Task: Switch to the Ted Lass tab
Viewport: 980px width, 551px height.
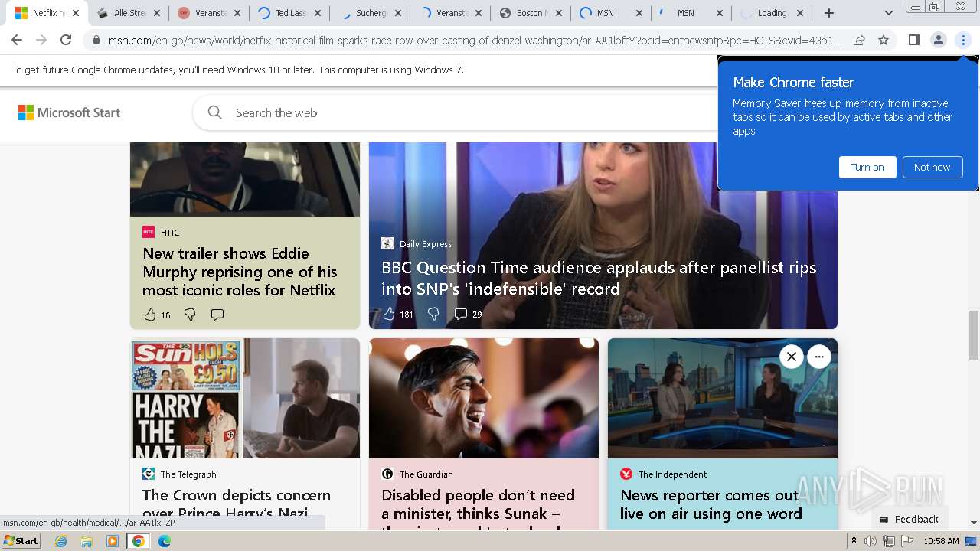Action: [x=291, y=13]
